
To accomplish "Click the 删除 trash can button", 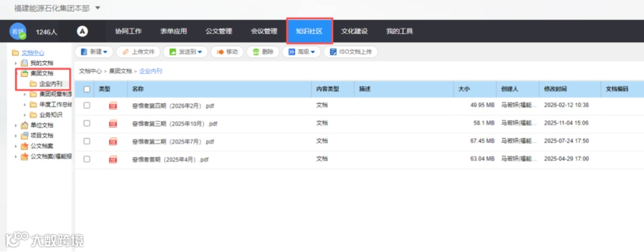I will click(263, 52).
